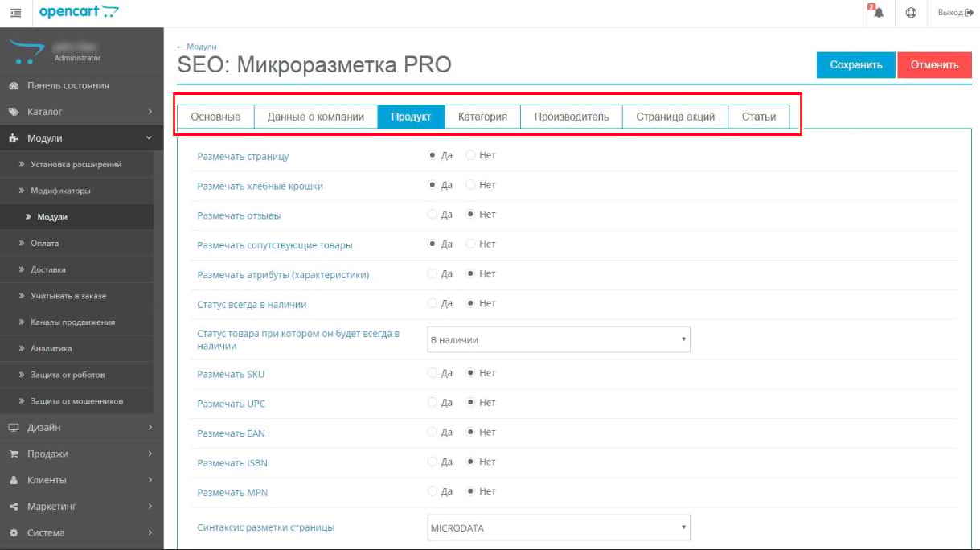Open the MICRODATA syntax dropdown
980x550 pixels.
558,527
